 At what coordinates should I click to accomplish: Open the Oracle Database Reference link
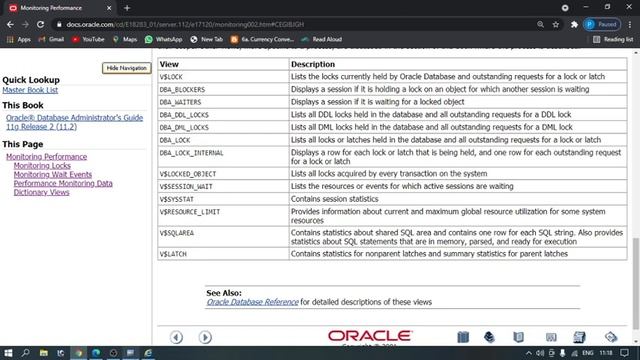tap(252, 302)
